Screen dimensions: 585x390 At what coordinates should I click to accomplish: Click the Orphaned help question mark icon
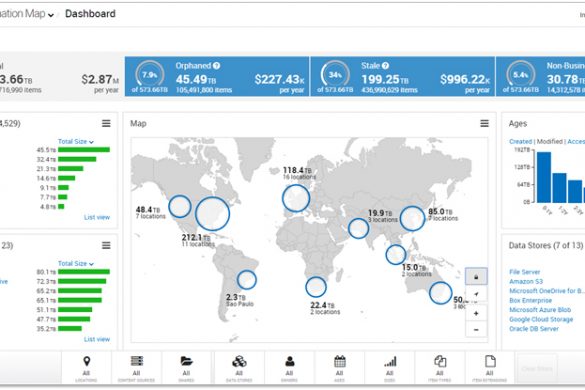point(216,66)
